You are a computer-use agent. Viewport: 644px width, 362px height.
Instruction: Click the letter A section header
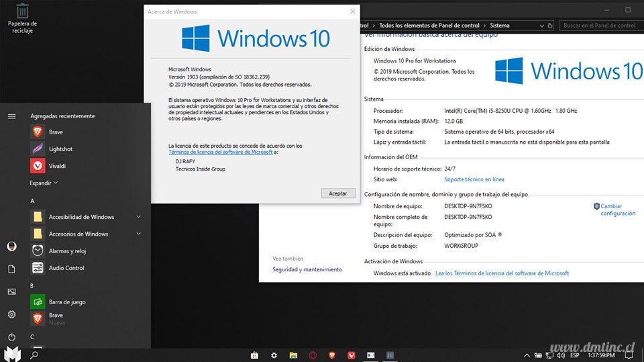[32, 201]
